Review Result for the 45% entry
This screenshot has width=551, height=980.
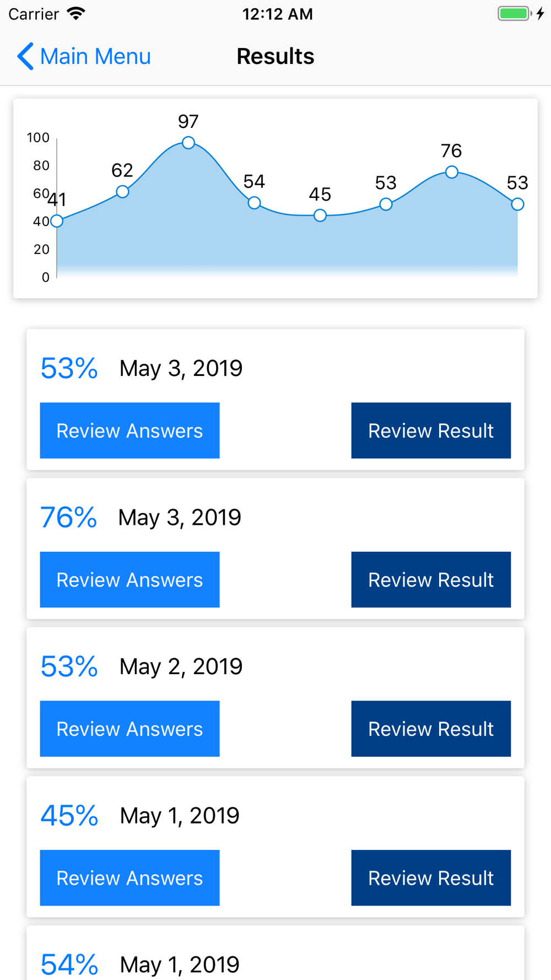click(x=431, y=878)
